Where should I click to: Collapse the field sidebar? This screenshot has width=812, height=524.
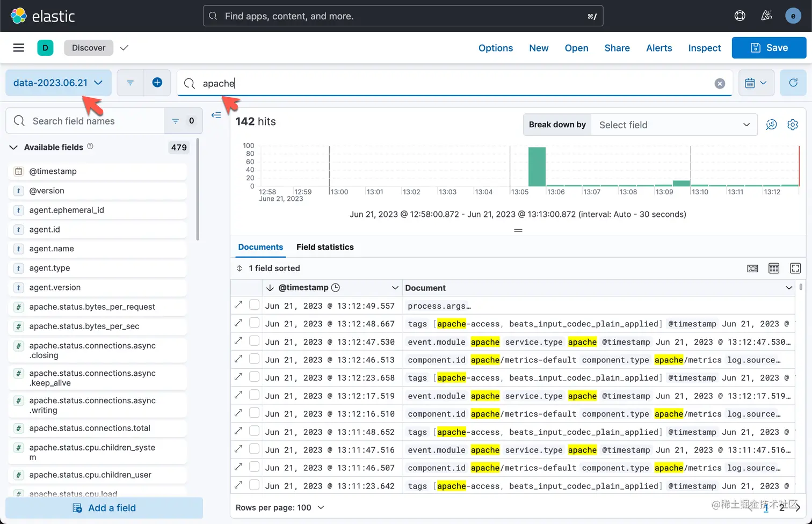(216, 115)
